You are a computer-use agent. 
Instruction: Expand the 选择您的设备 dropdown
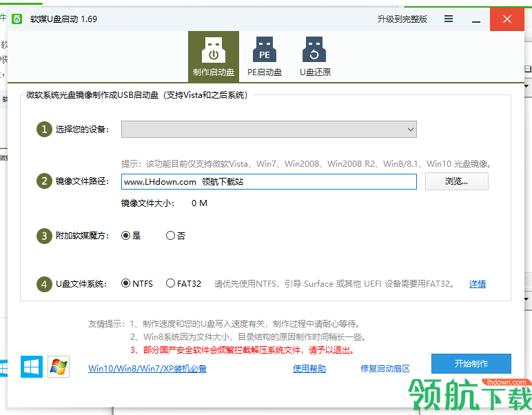[269, 130]
